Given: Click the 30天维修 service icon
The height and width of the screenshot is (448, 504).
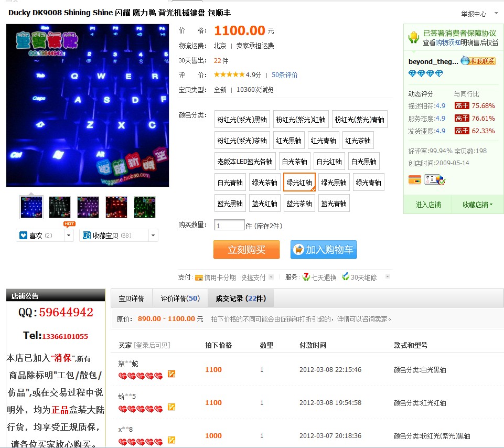Looking at the screenshot, I should coord(346,276).
